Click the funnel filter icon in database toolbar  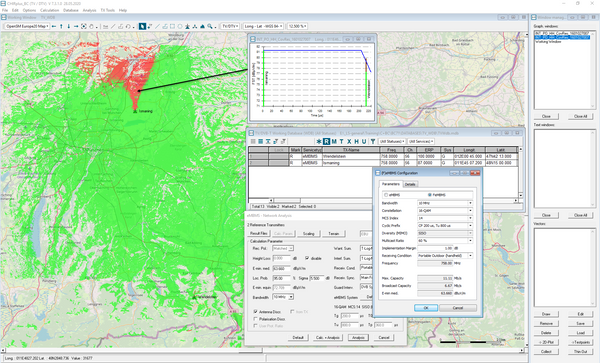click(373, 142)
